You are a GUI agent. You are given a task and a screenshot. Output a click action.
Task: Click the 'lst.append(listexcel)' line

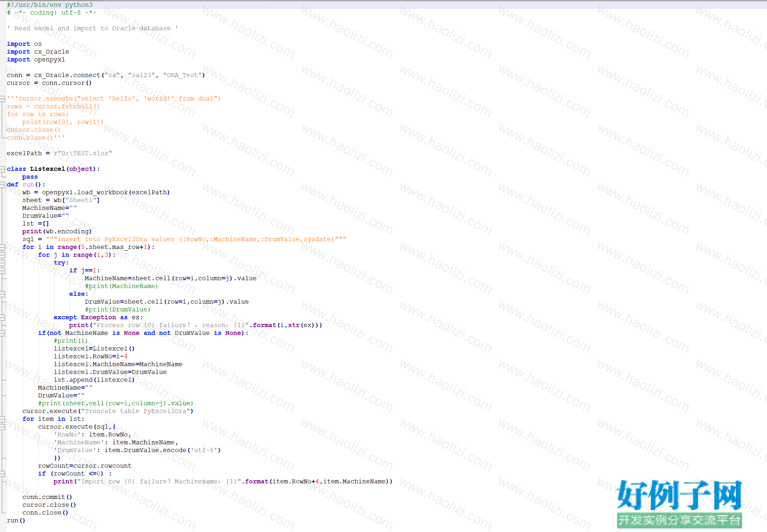point(94,380)
